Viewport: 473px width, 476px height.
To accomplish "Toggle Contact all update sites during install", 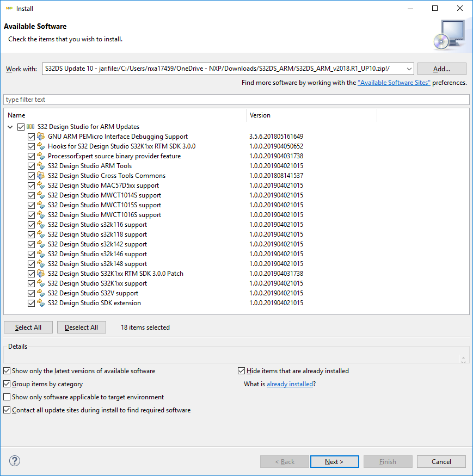I will [x=7, y=410].
